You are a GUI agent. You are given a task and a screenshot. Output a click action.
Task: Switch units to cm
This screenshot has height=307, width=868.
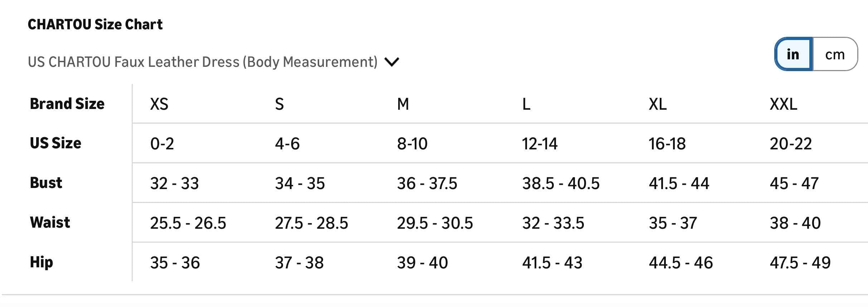click(835, 54)
